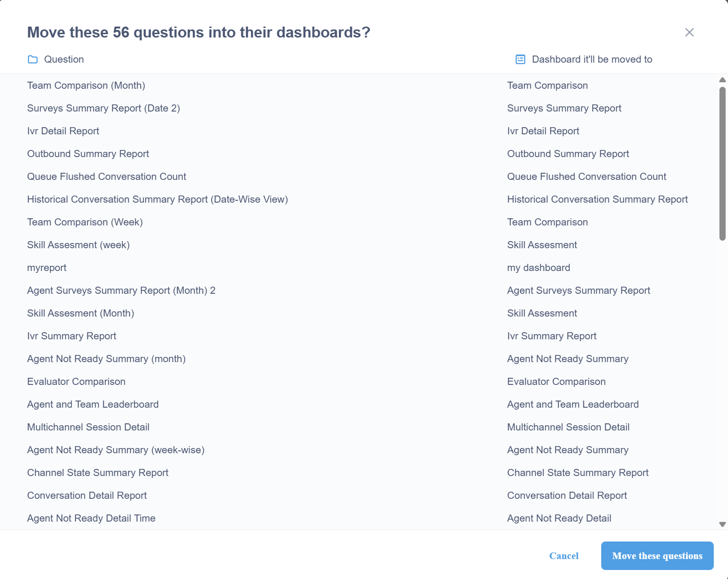Click Agent Not Ready Detail dashboard name
Image resolution: width=728 pixels, height=579 pixels.
(x=559, y=518)
